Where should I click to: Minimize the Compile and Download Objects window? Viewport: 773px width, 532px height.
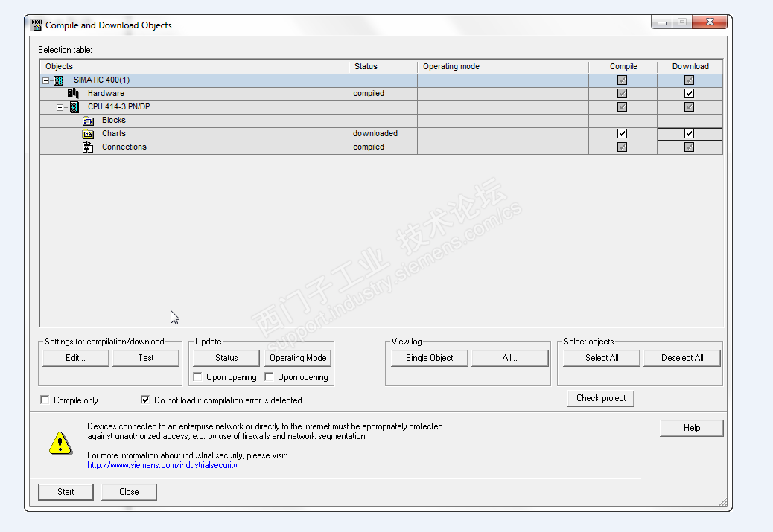[x=662, y=22]
